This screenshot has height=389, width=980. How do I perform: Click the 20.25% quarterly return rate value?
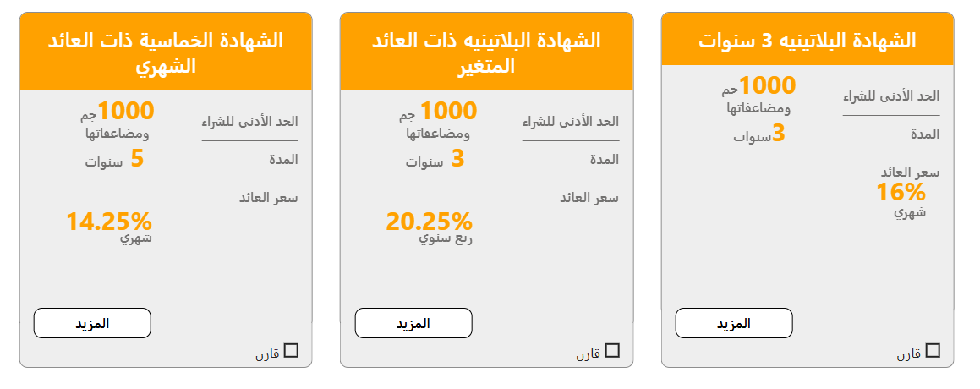pos(429,222)
